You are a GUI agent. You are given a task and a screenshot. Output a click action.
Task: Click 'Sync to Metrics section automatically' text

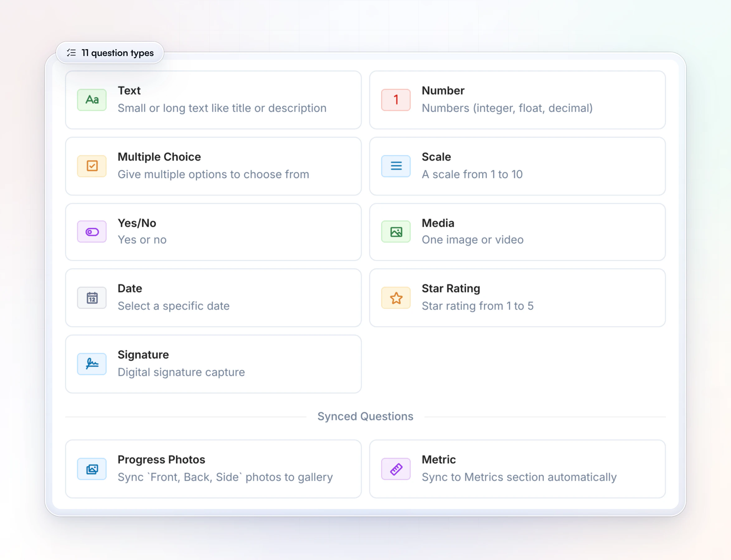(x=519, y=477)
